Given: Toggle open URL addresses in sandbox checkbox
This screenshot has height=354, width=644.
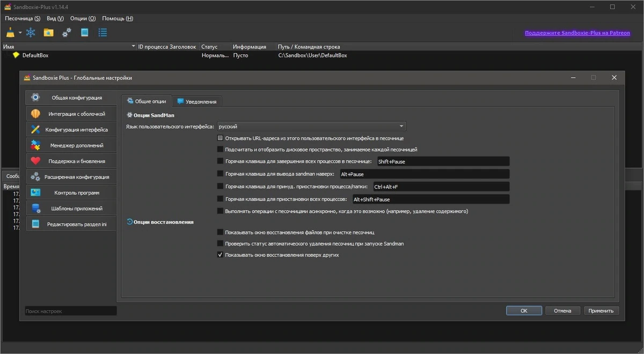Looking at the screenshot, I should point(220,138).
